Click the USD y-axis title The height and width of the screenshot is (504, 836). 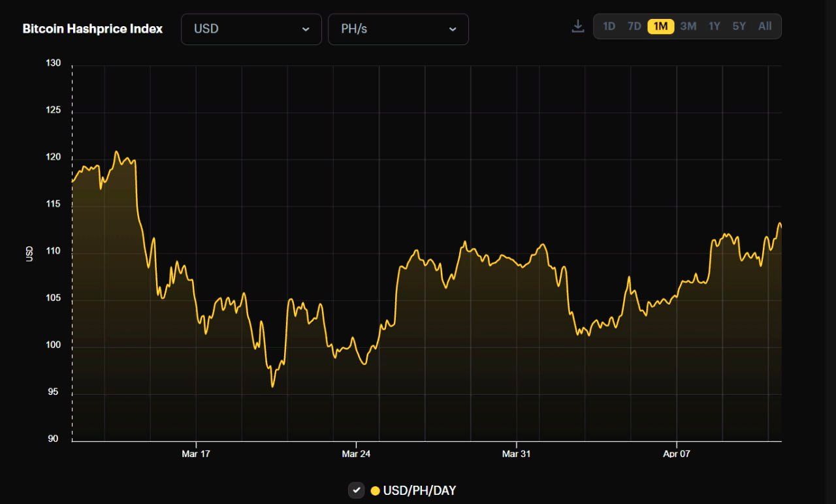click(x=29, y=253)
